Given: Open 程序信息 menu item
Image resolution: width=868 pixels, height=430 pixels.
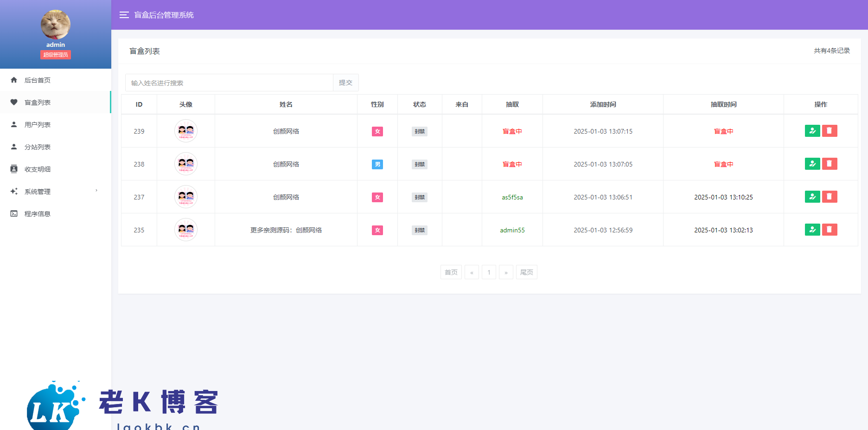Looking at the screenshot, I should pos(38,214).
